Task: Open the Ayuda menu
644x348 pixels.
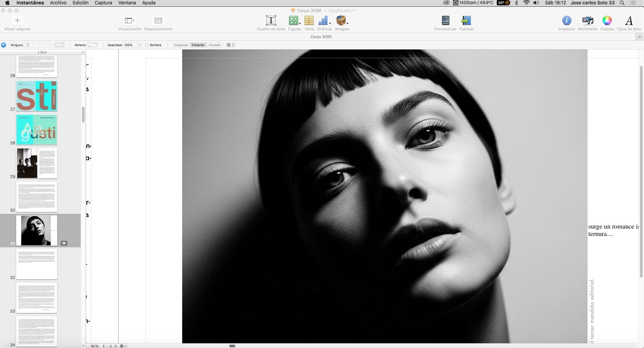Action: pos(149,3)
